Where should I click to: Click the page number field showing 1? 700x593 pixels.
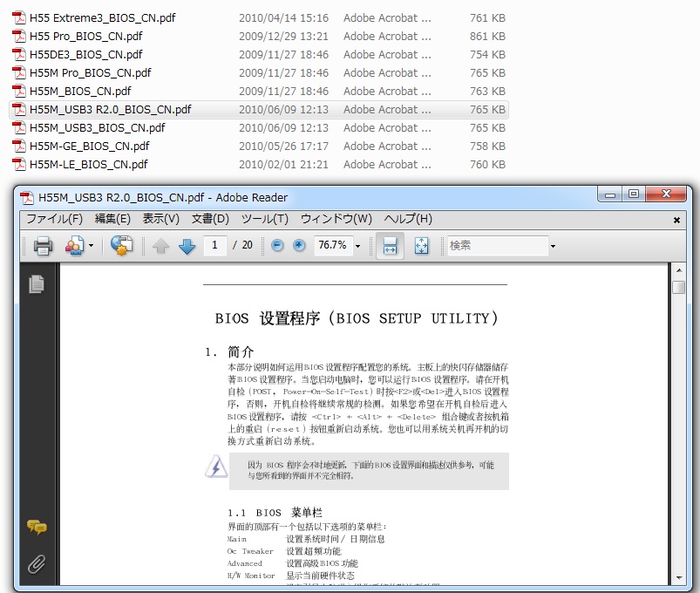214,245
